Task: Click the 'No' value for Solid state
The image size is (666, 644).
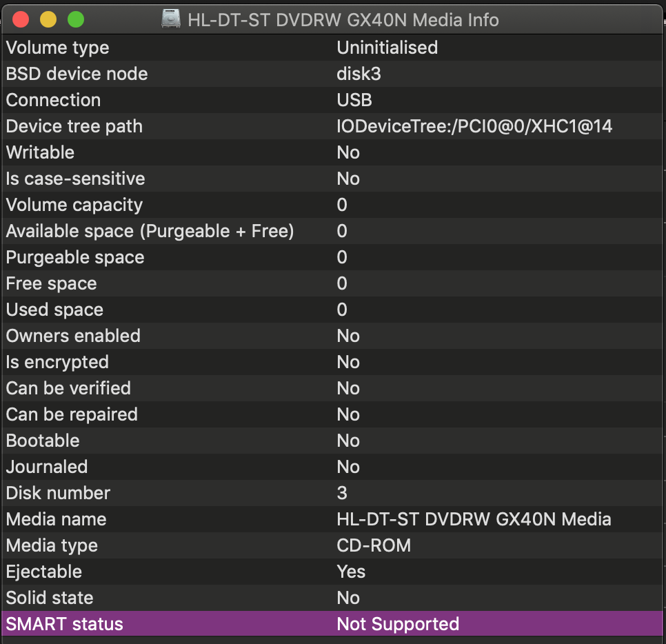Action: click(x=348, y=598)
